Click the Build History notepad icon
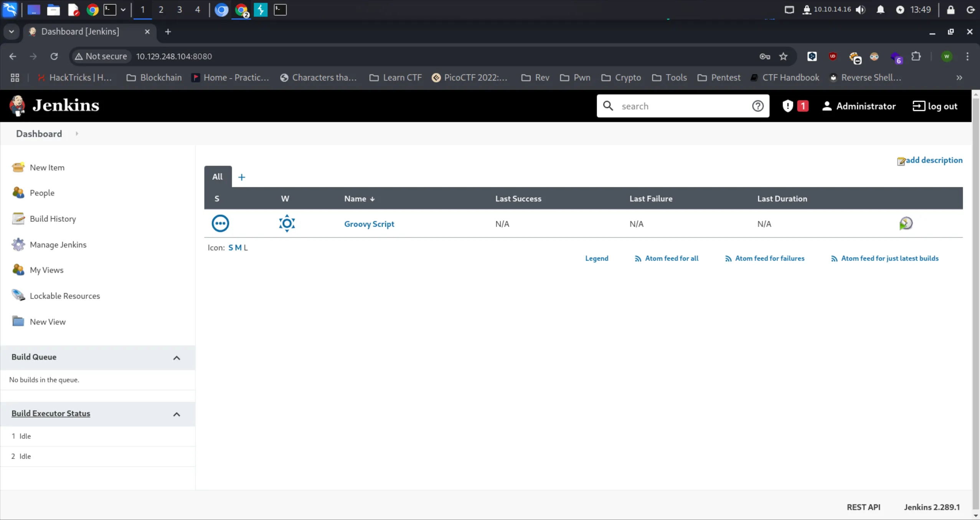980x520 pixels. click(x=18, y=219)
